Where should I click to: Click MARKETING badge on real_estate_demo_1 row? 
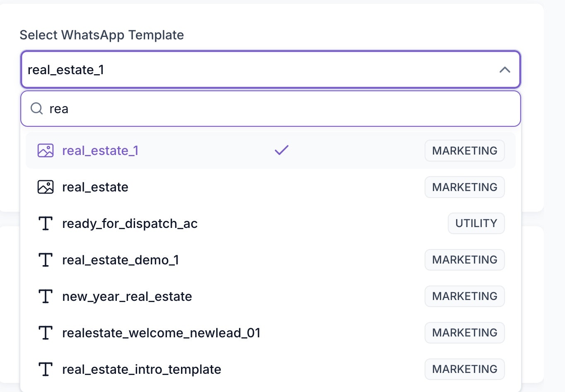tap(464, 260)
